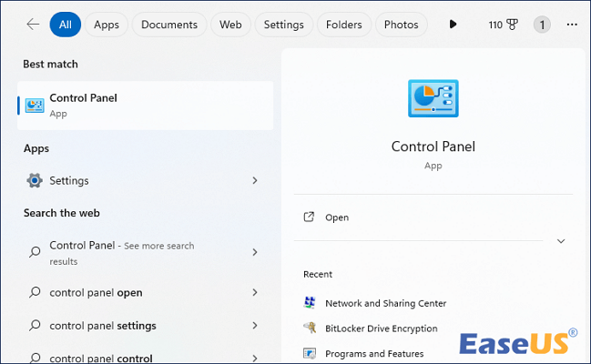This screenshot has width=591, height=364.
Task: Click the BitLocker Drive Encryption icon
Action: click(x=310, y=329)
